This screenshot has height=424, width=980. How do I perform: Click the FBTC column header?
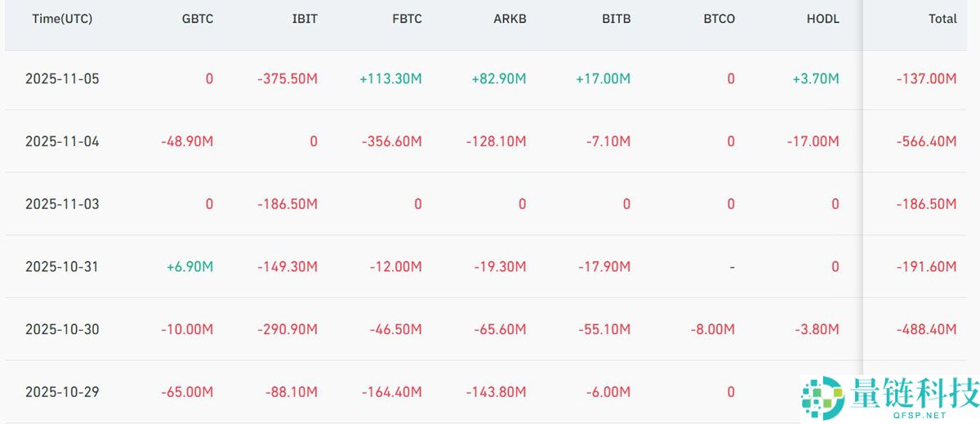tap(407, 19)
